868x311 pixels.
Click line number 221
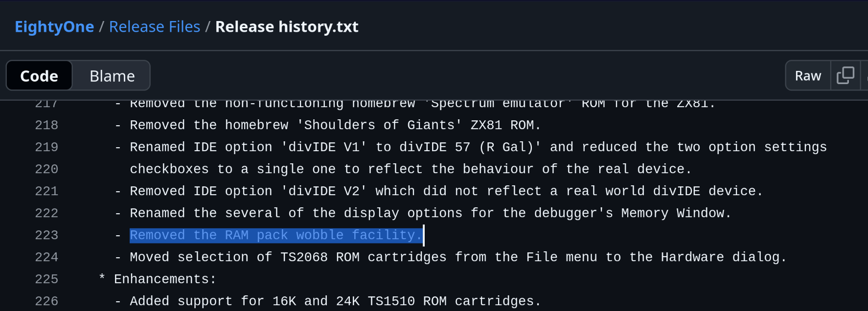click(x=46, y=191)
